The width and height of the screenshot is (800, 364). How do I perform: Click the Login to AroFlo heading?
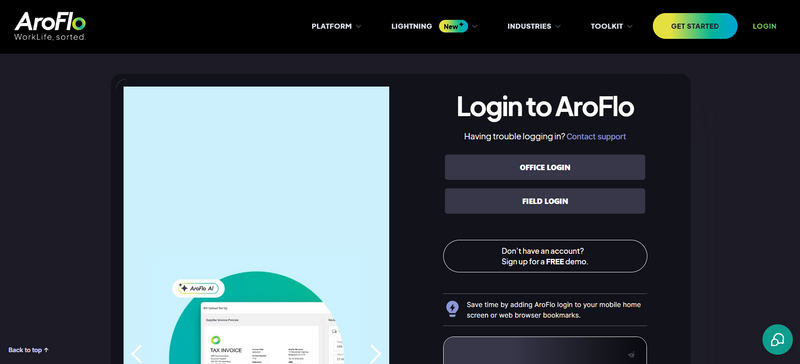coord(545,107)
